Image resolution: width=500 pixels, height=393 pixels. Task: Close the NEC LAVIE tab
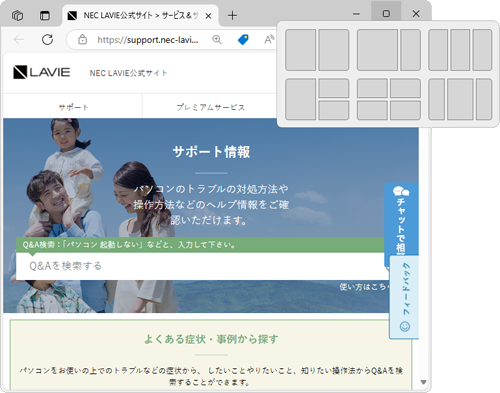pyautogui.click(x=208, y=16)
